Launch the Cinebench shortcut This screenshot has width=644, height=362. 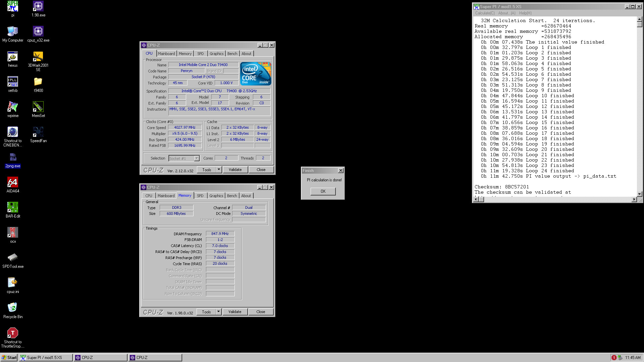coord(13,136)
